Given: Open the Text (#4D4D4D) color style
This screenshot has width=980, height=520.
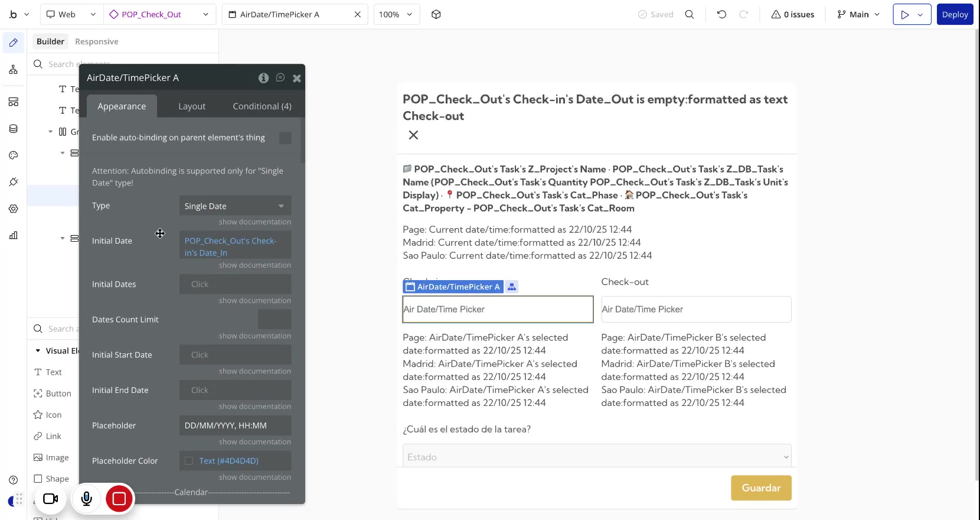Looking at the screenshot, I should click(x=228, y=461).
